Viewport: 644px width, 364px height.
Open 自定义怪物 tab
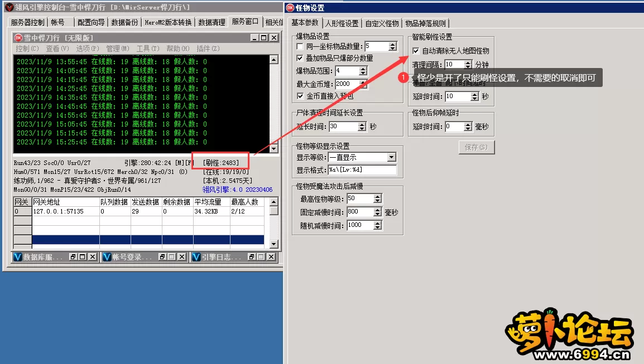tap(382, 23)
